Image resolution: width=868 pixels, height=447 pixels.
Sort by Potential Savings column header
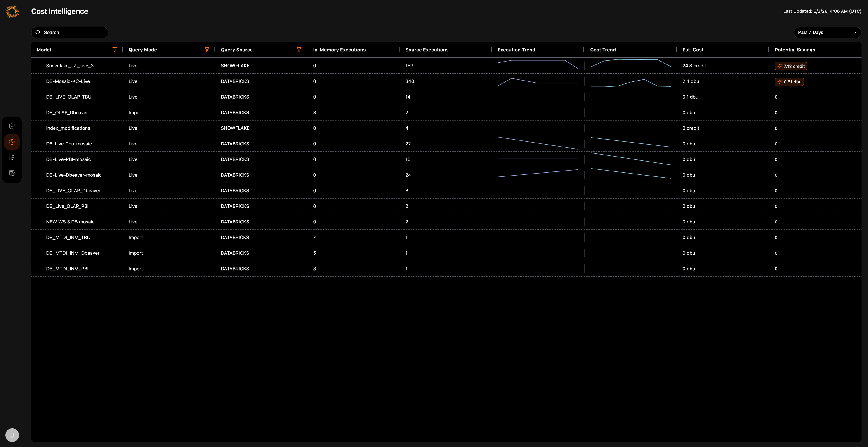click(795, 50)
